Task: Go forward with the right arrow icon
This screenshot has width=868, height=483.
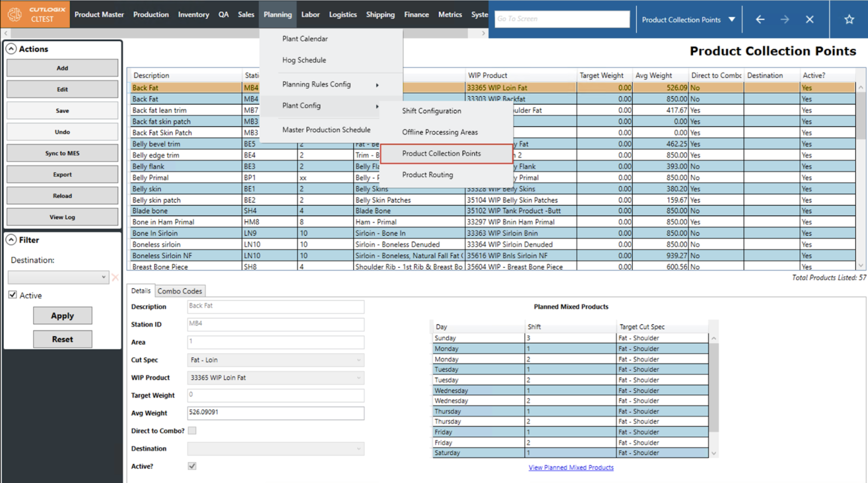Action: pos(784,19)
